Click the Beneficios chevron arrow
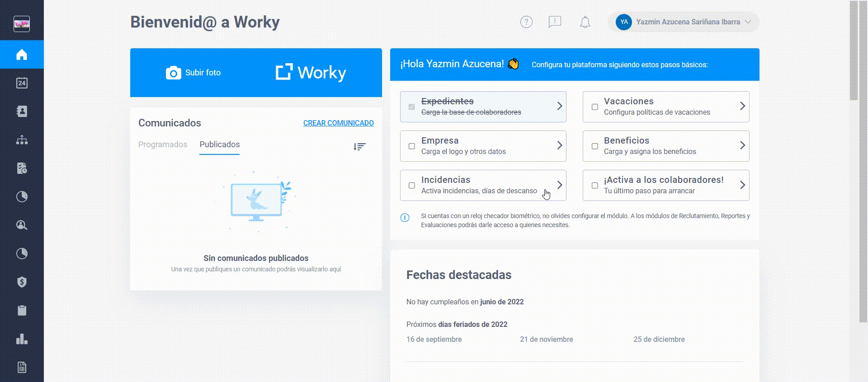Viewport: 868px width, 382px height. coord(742,145)
